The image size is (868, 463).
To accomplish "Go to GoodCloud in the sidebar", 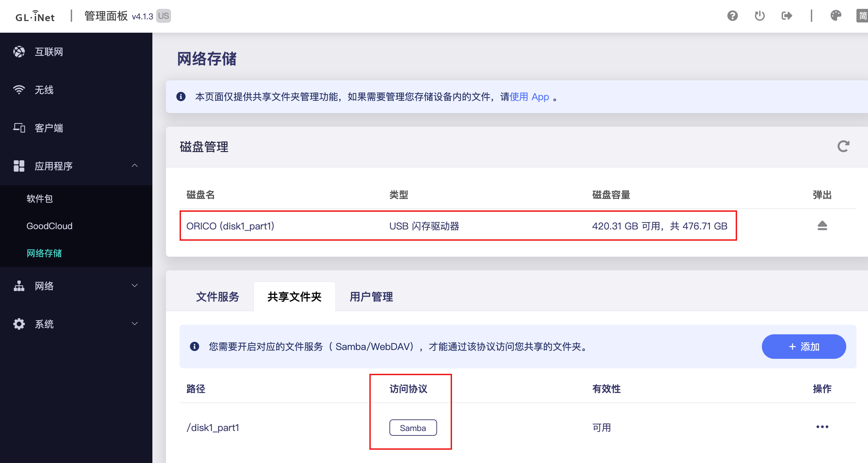I will click(49, 226).
